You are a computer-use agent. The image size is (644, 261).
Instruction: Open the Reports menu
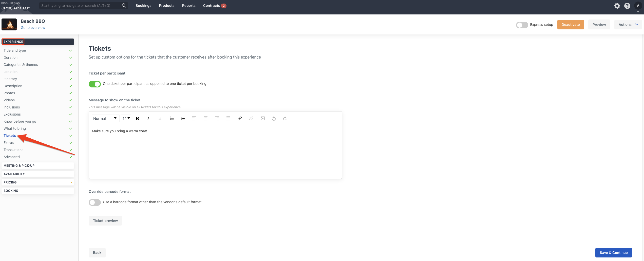click(189, 6)
